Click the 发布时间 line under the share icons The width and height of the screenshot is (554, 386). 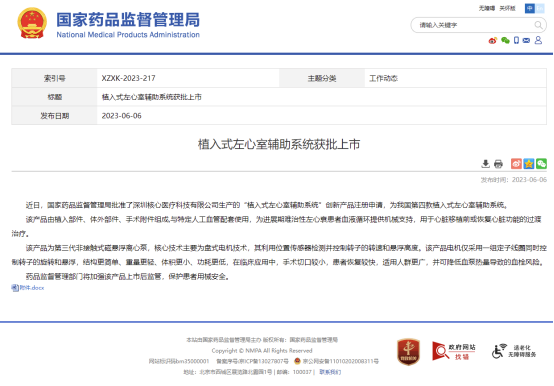pos(513,180)
